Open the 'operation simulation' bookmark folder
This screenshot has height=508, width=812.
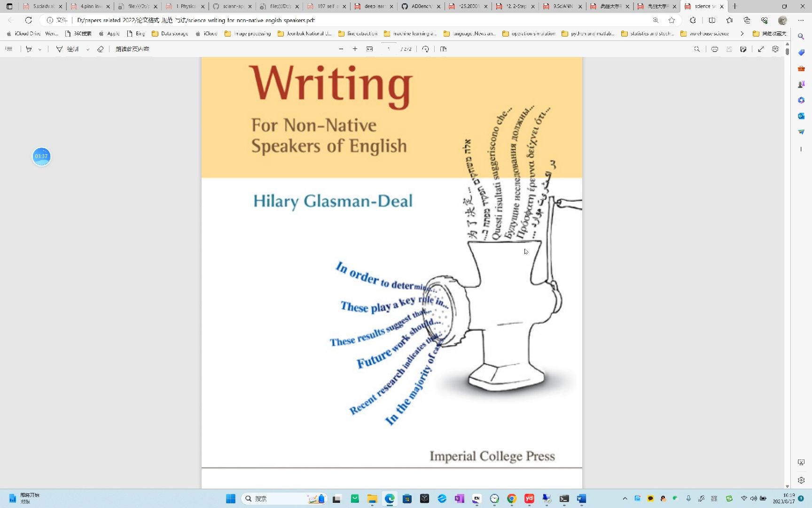529,33
